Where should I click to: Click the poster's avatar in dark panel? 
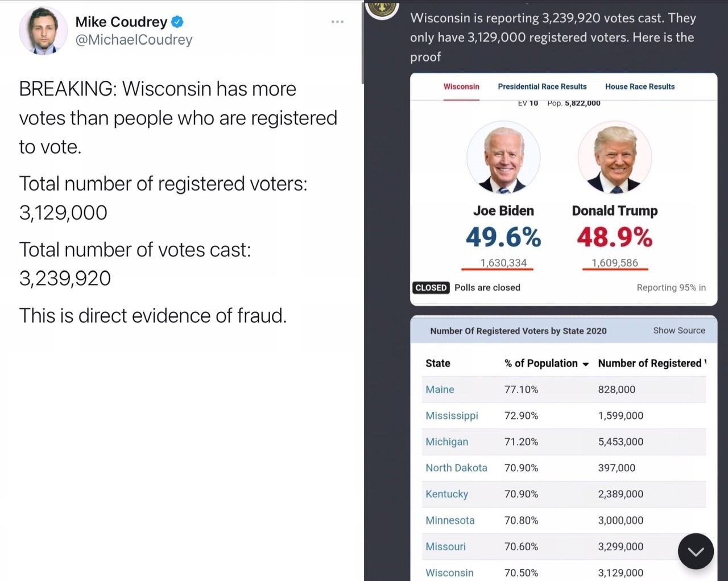pos(382,8)
